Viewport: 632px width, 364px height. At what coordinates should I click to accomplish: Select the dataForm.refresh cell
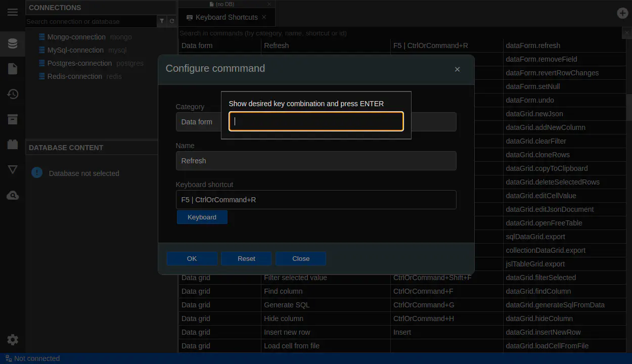point(564,45)
